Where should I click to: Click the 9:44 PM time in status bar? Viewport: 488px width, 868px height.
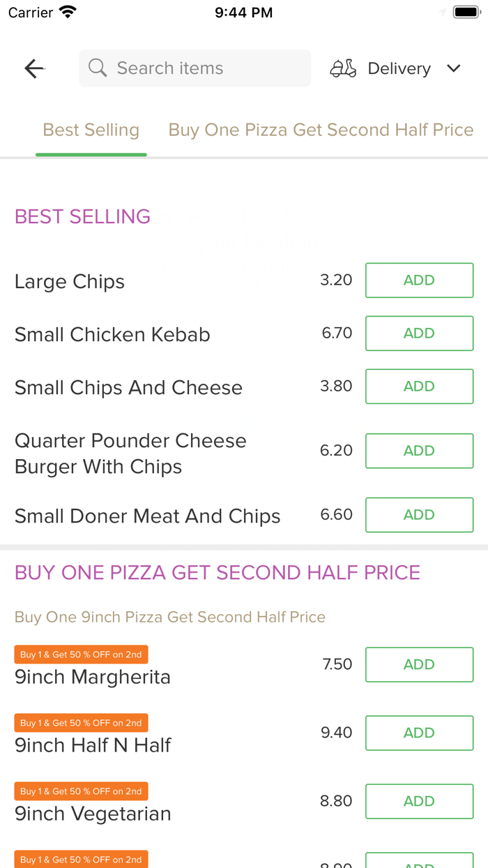coord(243,11)
